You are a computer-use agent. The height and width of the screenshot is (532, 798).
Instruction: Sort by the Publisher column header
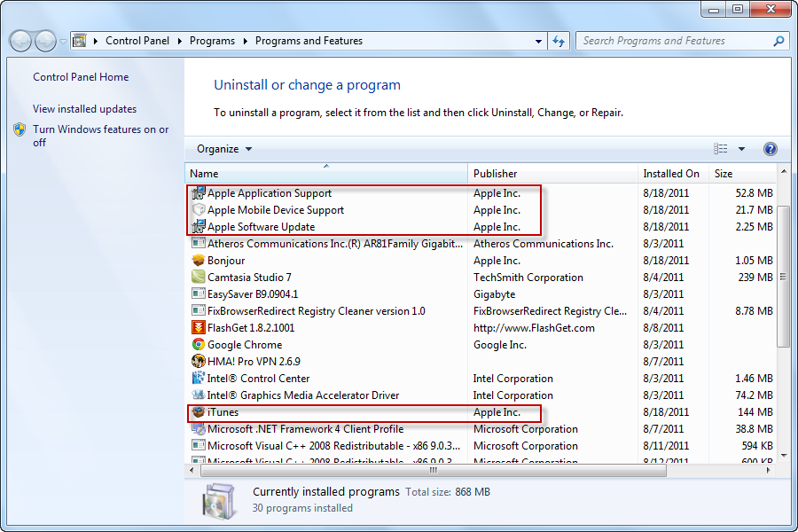pyautogui.click(x=552, y=173)
